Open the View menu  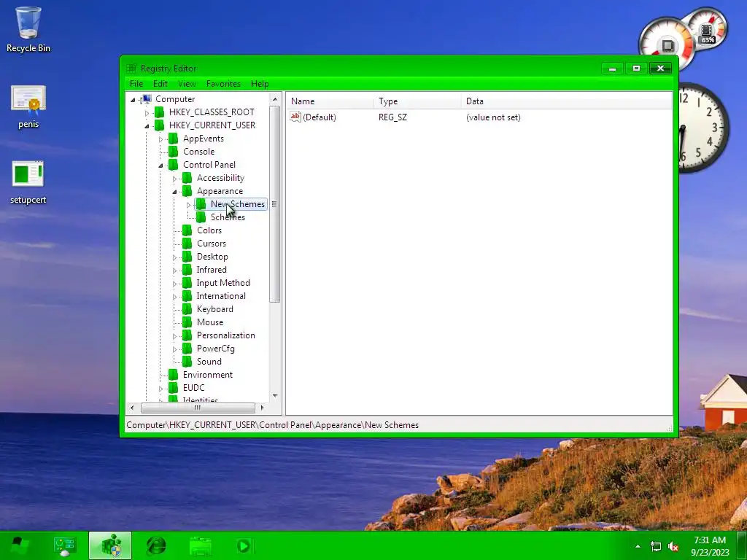click(187, 84)
